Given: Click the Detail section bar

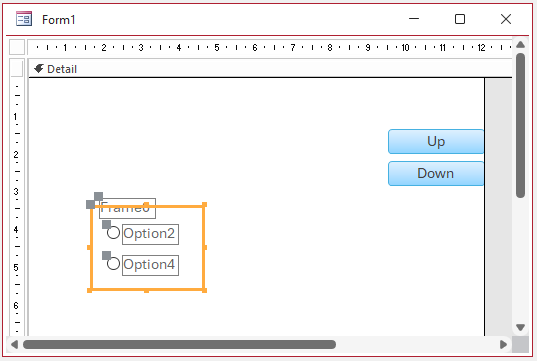Looking at the screenshot, I should (270, 69).
